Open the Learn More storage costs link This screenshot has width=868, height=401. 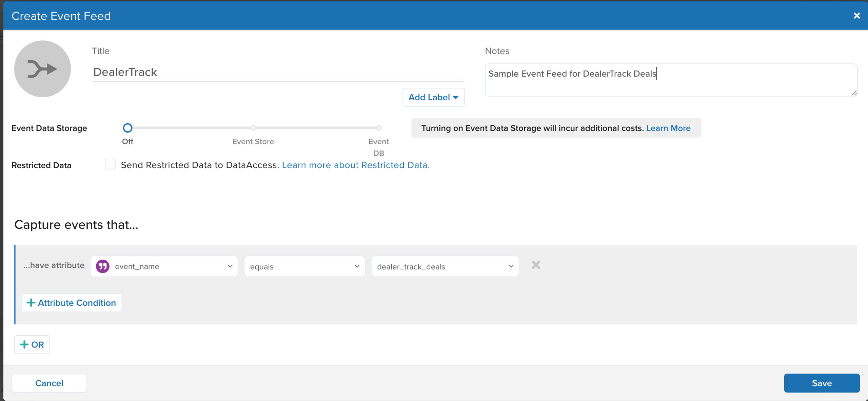[x=668, y=128]
